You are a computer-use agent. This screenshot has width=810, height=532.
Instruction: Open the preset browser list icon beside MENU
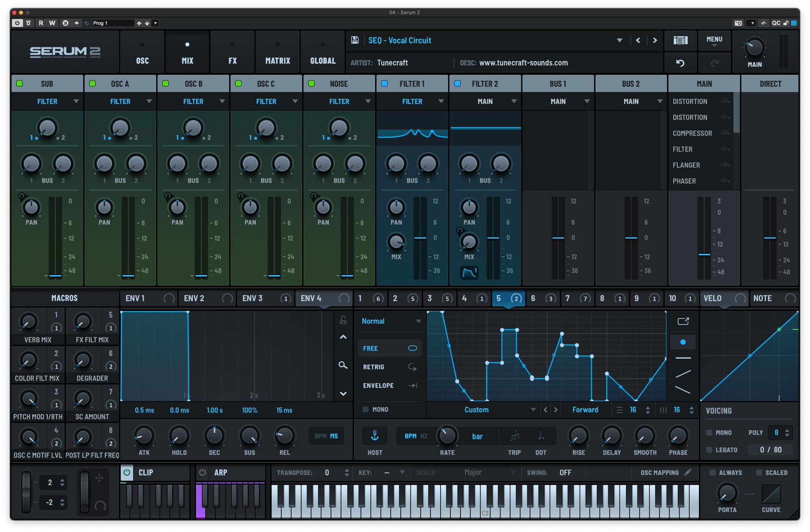pyautogui.click(x=680, y=40)
